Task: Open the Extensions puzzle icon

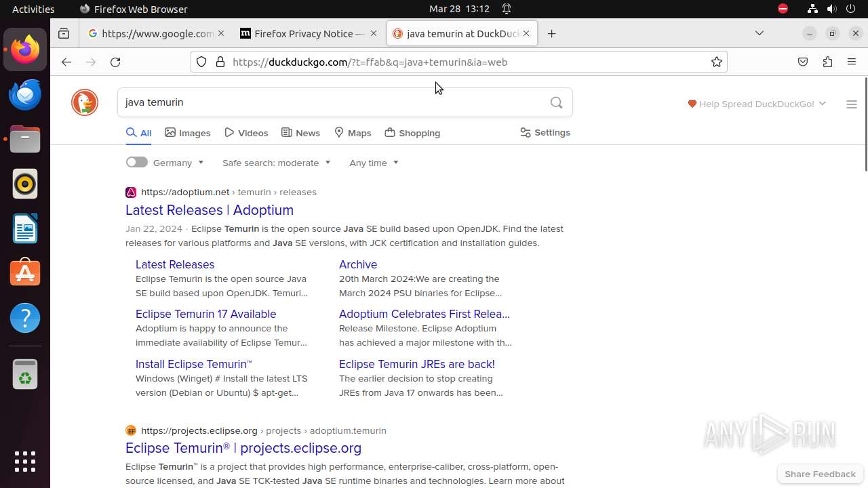Action: 827,62
